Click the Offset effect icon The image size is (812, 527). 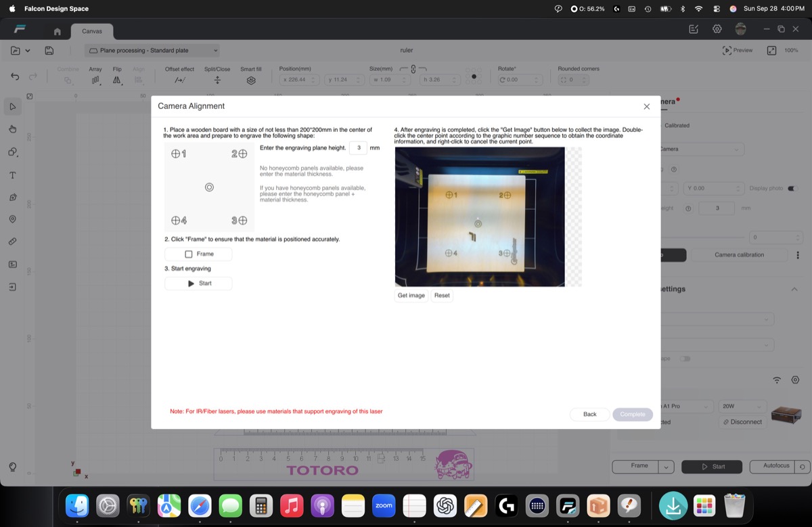point(179,80)
